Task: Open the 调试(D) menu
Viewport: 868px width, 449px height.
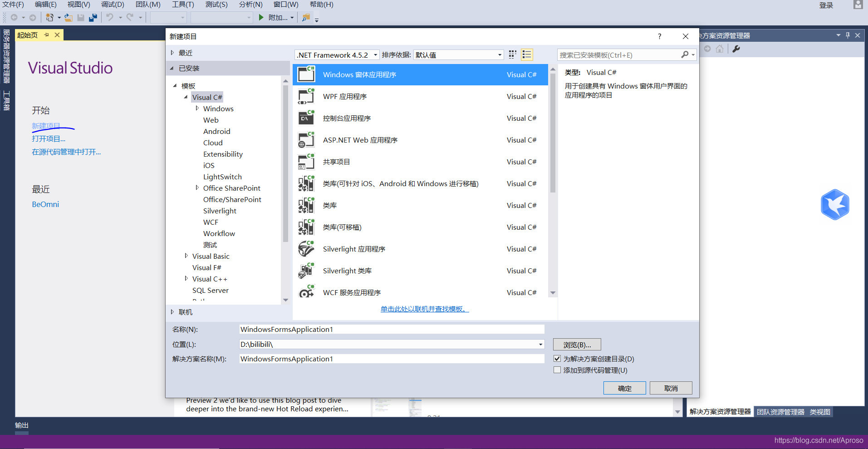Action: [113, 5]
